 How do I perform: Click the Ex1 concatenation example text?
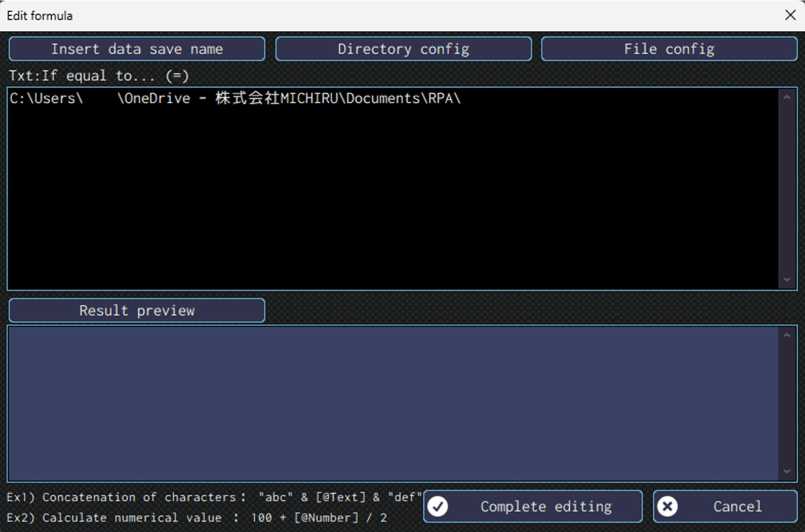point(214,497)
